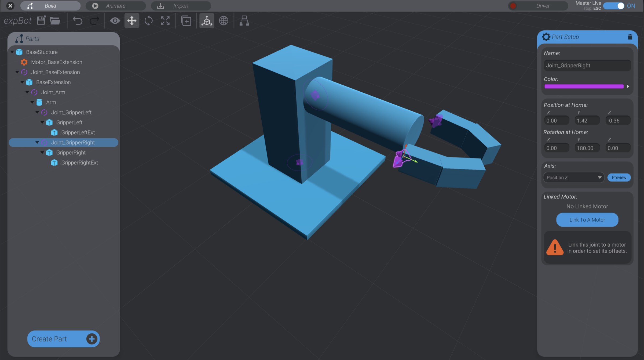The height and width of the screenshot is (360, 644).
Task: Open the Axis Position Z dropdown
Action: [573, 177]
